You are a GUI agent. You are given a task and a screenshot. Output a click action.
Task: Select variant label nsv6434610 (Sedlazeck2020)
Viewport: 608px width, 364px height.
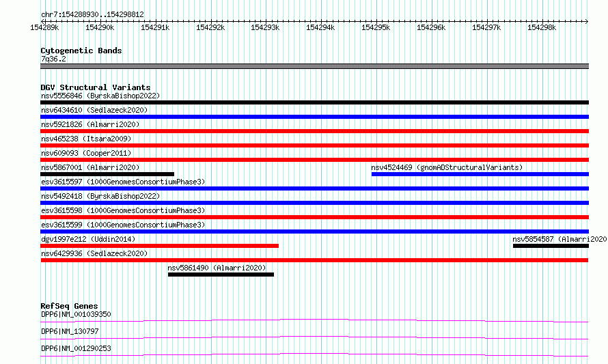pos(94,110)
